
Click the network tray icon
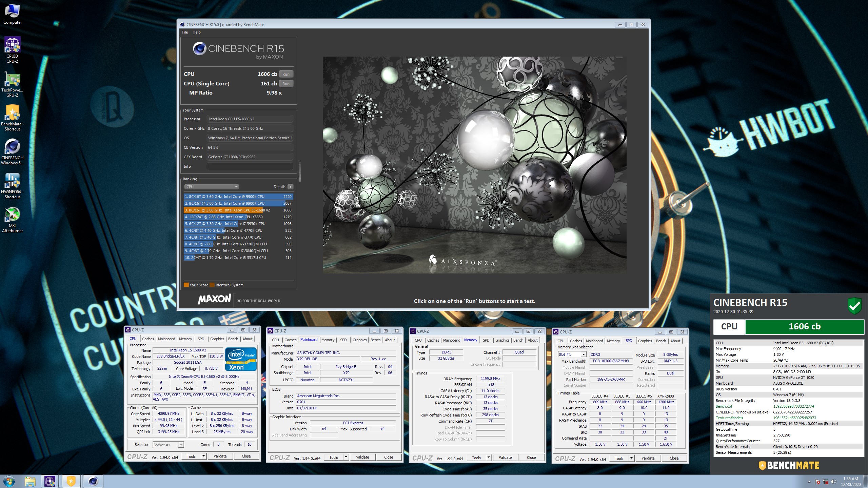point(826,482)
